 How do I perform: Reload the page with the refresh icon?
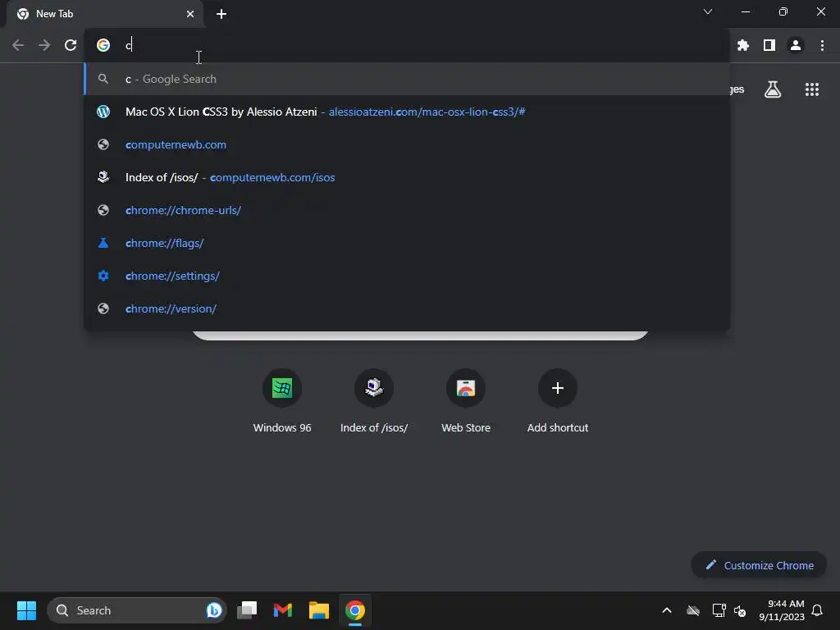pyautogui.click(x=71, y=46)
